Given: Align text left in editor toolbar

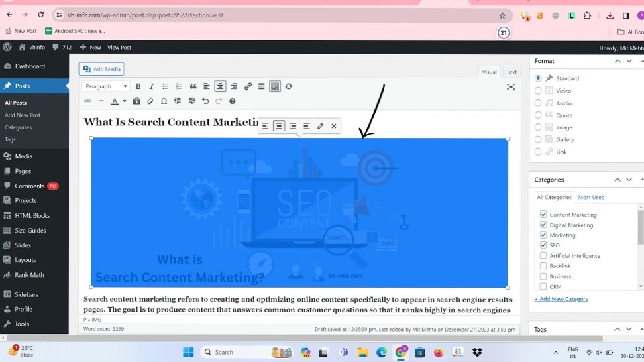Looking at the screenshot, I should tap(207, 86).
